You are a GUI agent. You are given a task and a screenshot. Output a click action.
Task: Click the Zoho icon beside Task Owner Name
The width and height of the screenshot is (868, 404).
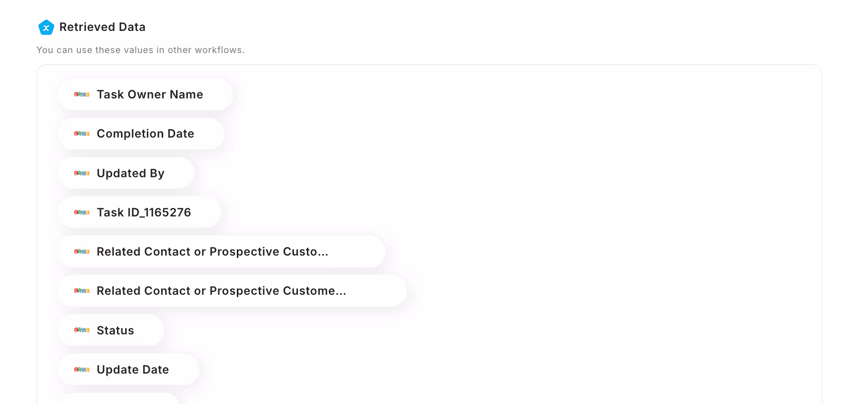point(82,94)
